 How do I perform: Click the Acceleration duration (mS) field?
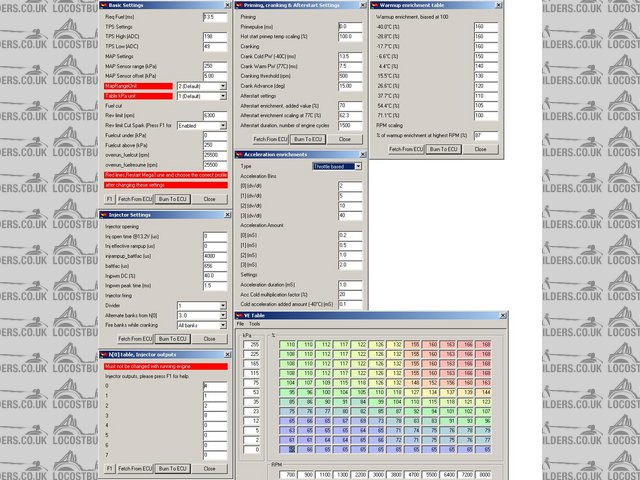[350, 284]
